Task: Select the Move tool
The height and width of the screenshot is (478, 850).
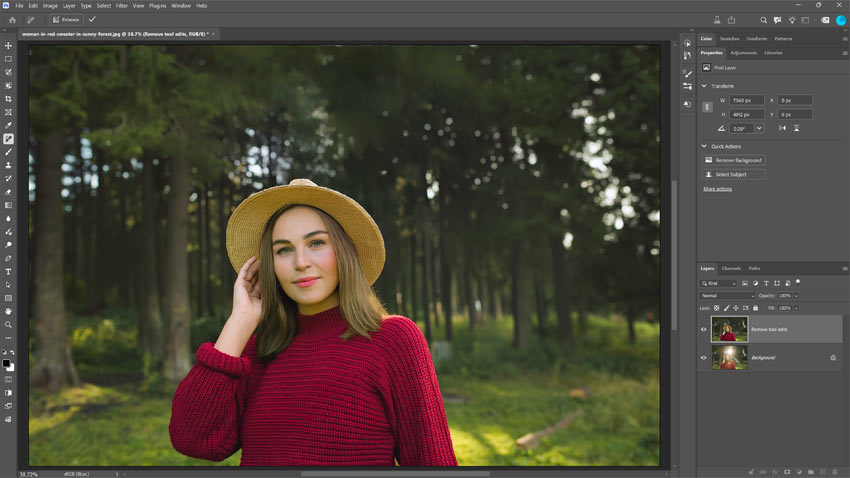Action: [x=8, y=46]
